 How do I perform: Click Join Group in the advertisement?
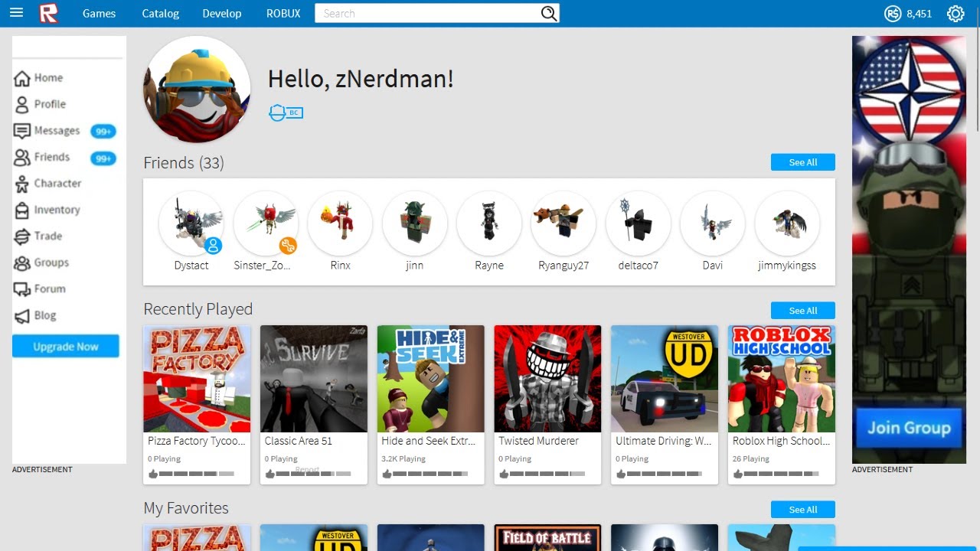pos(909,428)
